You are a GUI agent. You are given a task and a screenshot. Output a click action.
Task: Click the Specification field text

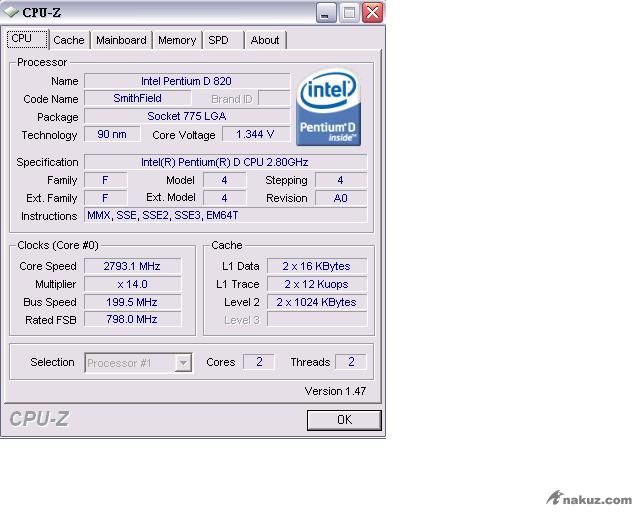tap(225, 162)
